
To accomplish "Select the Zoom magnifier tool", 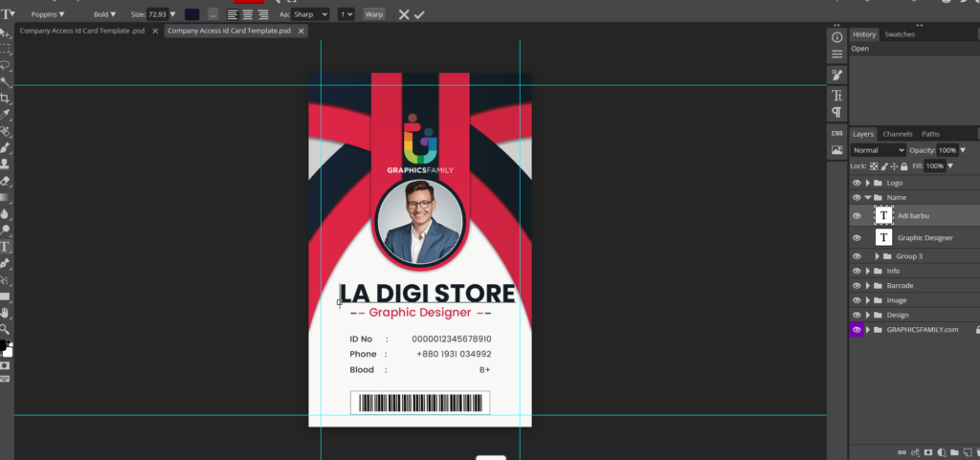I will click(6, 328).
